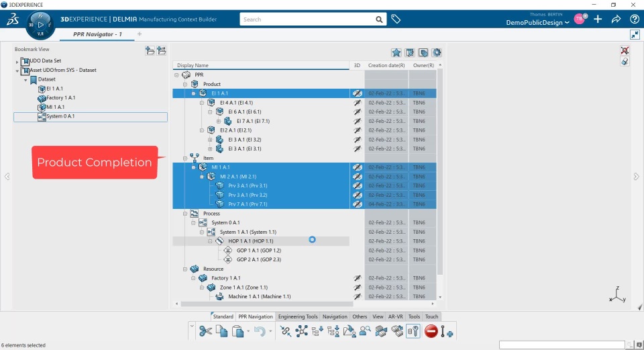
Task: Collapse the Resource node
Action: (x=185, y=269)
